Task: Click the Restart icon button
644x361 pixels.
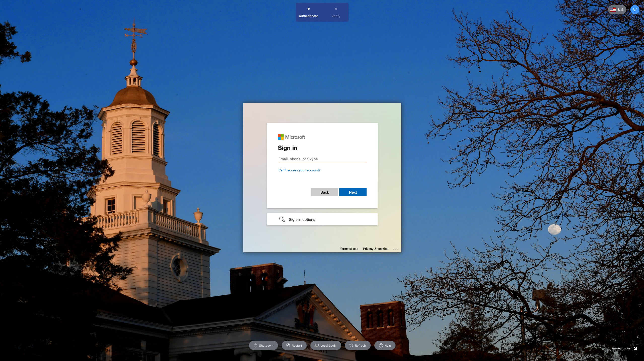Action: pyautogui.click(x=288, y=345)
